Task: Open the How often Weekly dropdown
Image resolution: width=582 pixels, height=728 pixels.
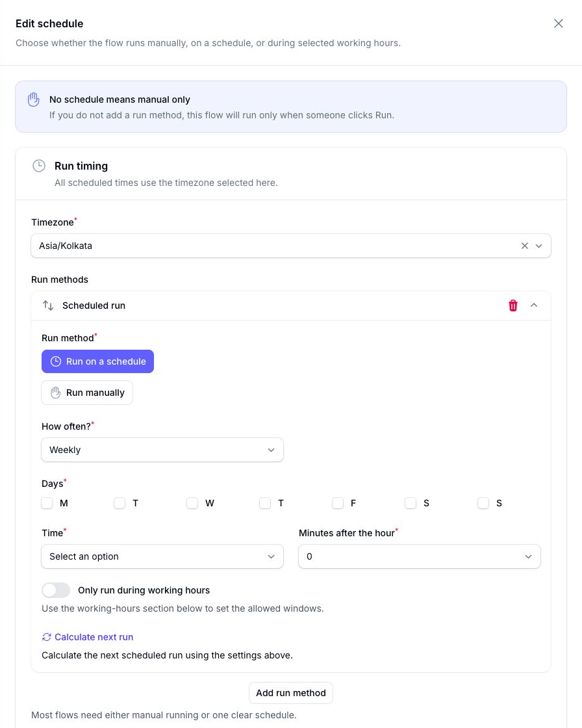Action: [x=162, y=450]
